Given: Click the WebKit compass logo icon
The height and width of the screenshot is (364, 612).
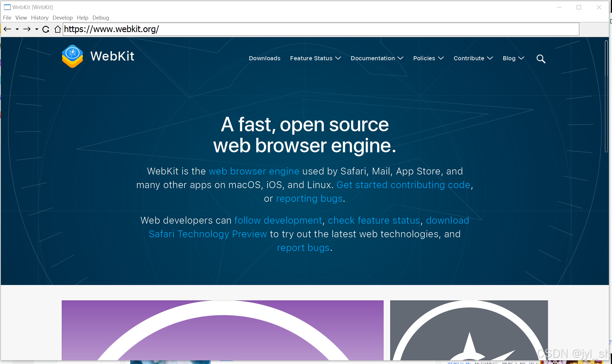Looking at the screenshot, I should click(73, 56).
